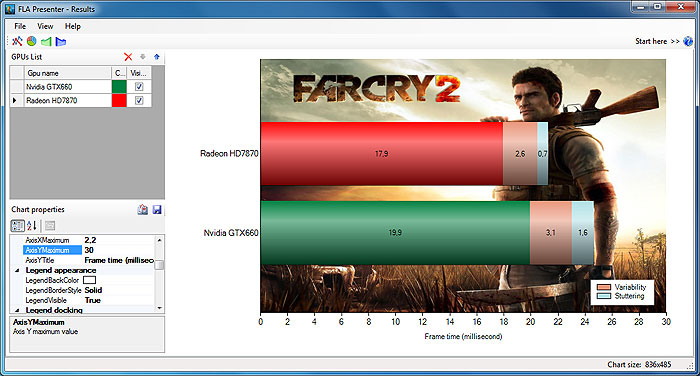Viewport: 700px width, 376px height.
Task: Collapse the Legend docking group
Action: [x=17, y=310]
